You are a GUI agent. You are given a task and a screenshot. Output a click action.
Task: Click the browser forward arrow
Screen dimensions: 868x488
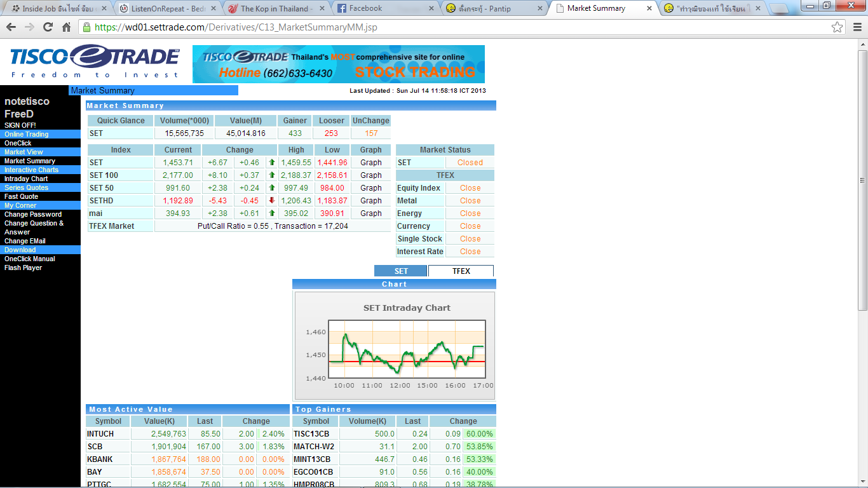(x=29, y=27)
